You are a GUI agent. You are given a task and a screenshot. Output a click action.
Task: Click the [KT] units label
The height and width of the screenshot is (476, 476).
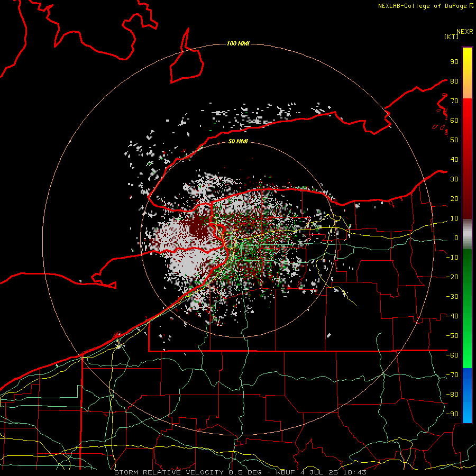pos(452,36)
